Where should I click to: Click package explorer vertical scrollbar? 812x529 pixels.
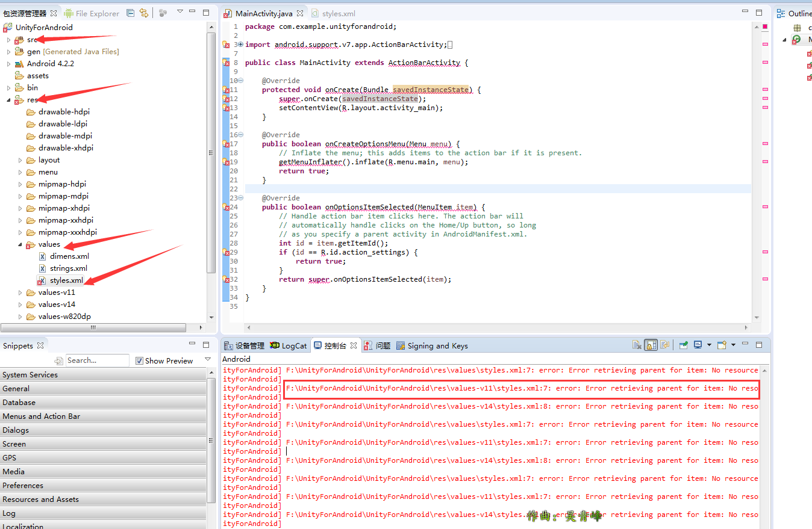(x=211, y=152)
